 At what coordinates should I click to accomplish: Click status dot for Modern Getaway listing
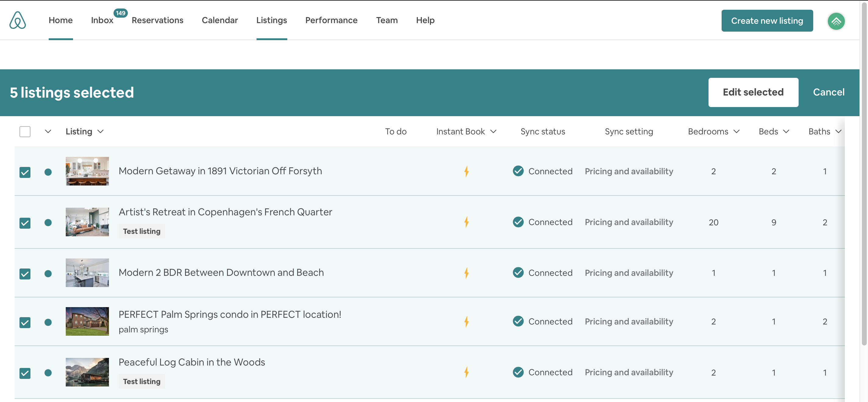pyautogui.click(x=48, y=172)
